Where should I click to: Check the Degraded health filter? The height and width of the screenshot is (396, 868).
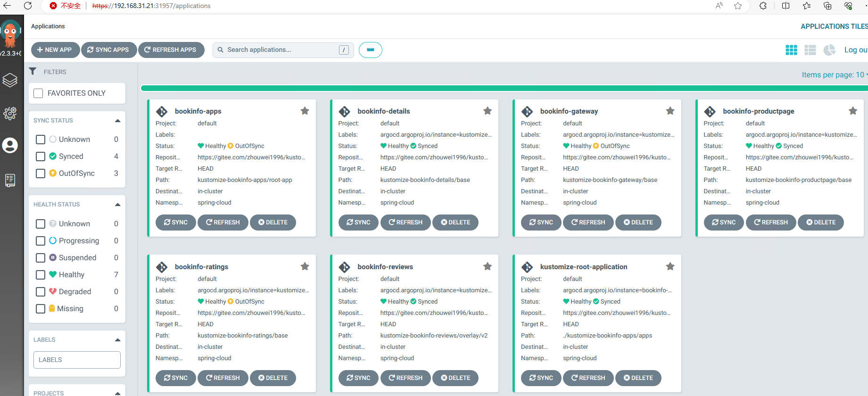41,292
